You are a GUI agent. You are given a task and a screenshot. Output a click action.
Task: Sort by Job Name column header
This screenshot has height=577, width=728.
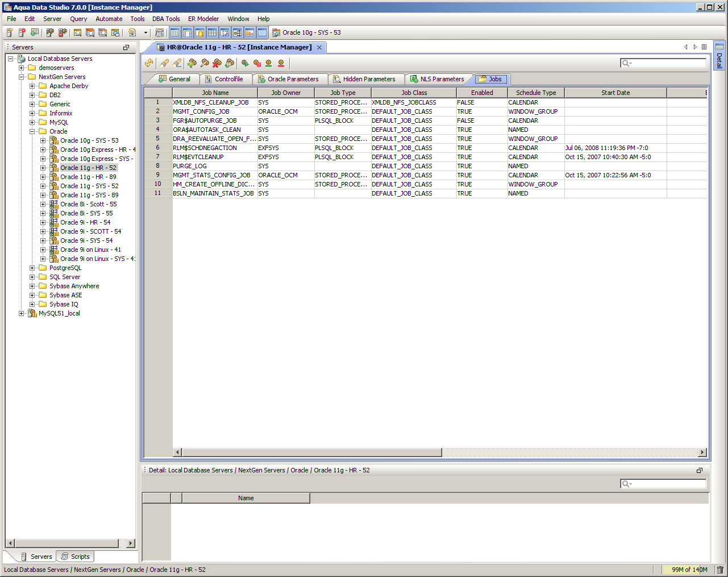215,93
